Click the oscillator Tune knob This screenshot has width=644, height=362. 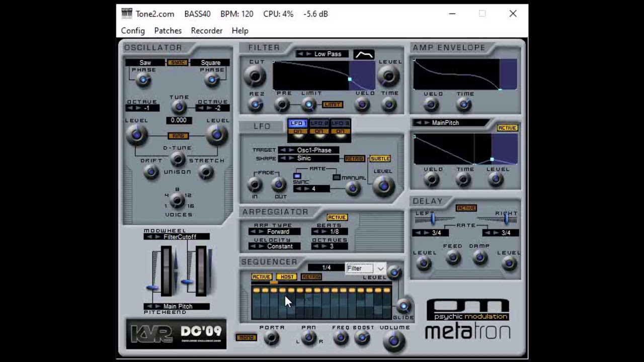coord(178,107)
